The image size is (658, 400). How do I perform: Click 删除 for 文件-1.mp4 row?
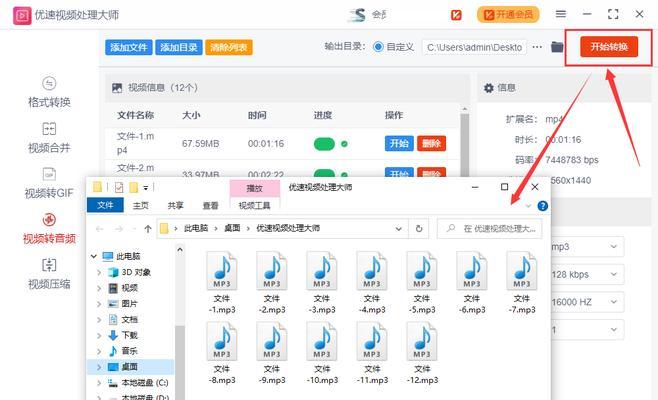click(431, 144)
